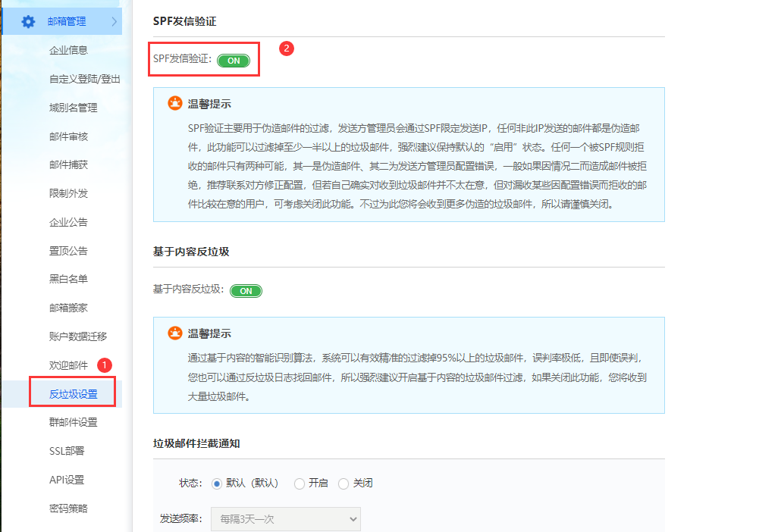Image resolution: width=778 pixels, height=532 pixels.
Task: Navigate to 邮件审核
Action: coord(68,136)
